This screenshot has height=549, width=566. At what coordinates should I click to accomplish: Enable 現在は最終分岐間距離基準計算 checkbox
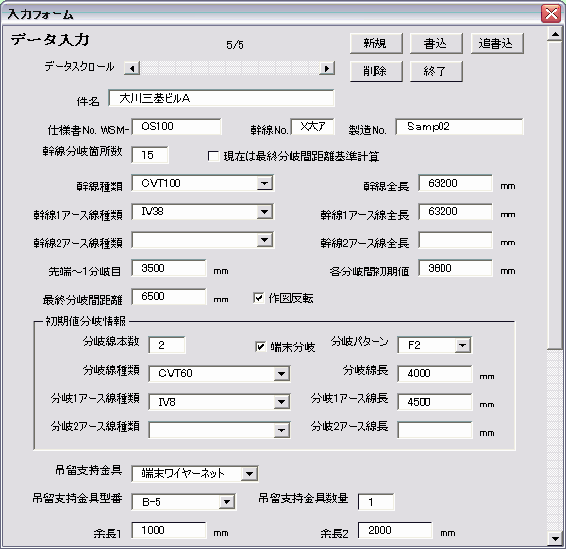(213, 156)
